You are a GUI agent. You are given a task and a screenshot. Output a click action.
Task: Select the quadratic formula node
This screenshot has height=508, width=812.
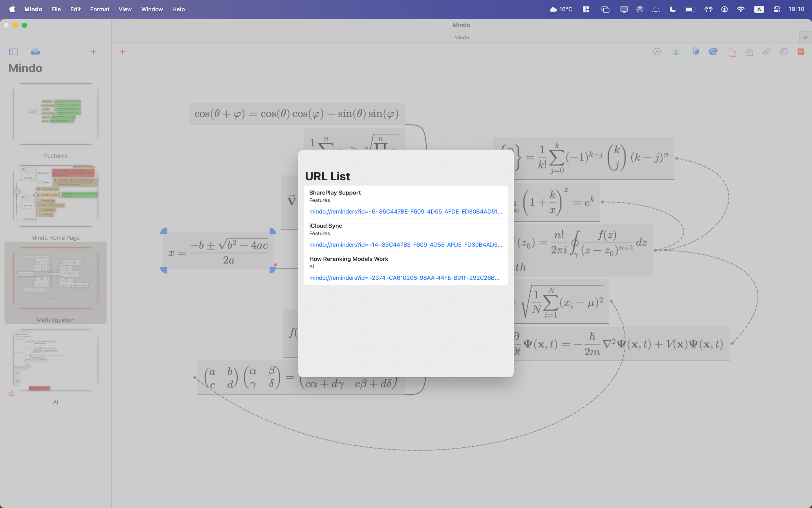click(219, 251)
